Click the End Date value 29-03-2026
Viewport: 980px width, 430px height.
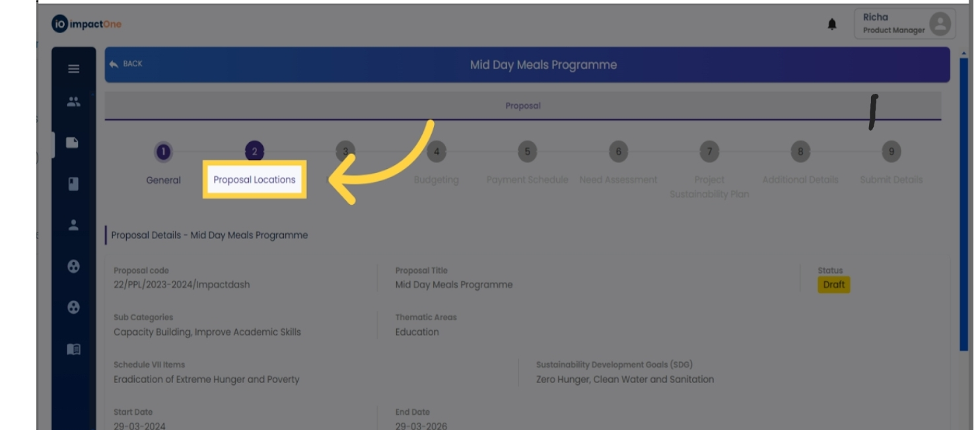click(x=421, y=426)
